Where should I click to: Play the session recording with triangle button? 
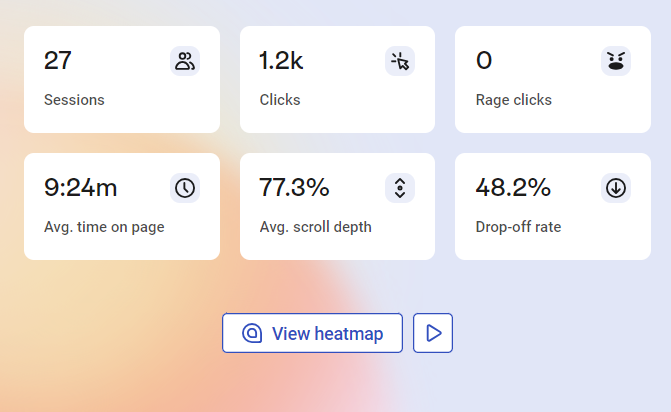coord(433,333)
